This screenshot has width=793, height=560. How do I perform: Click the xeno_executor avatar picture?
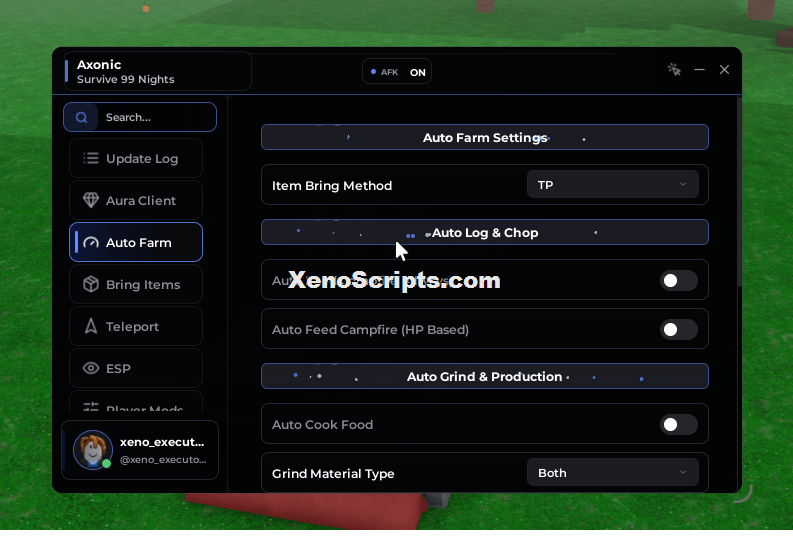[93, 450]
